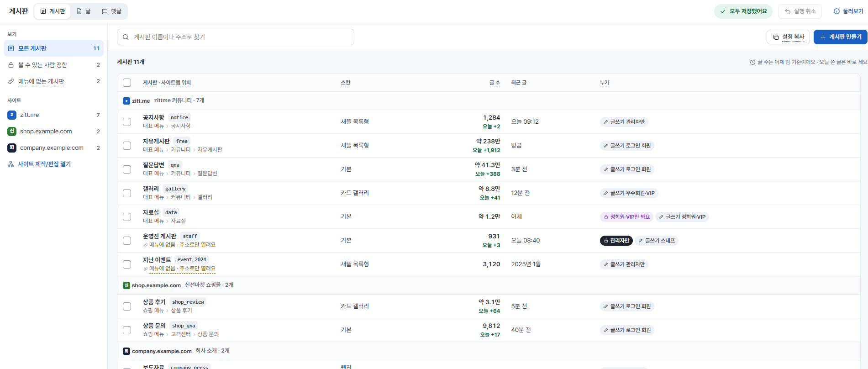Image resolution: width=868 pixels, height=369 pixels.
Task: Select 모든 게시판 view in sidebar
Action: tap(53, 48)
